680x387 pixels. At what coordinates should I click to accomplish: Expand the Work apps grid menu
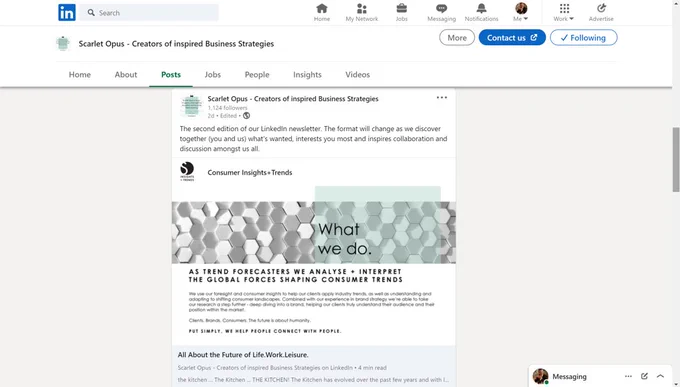[564, 12]
